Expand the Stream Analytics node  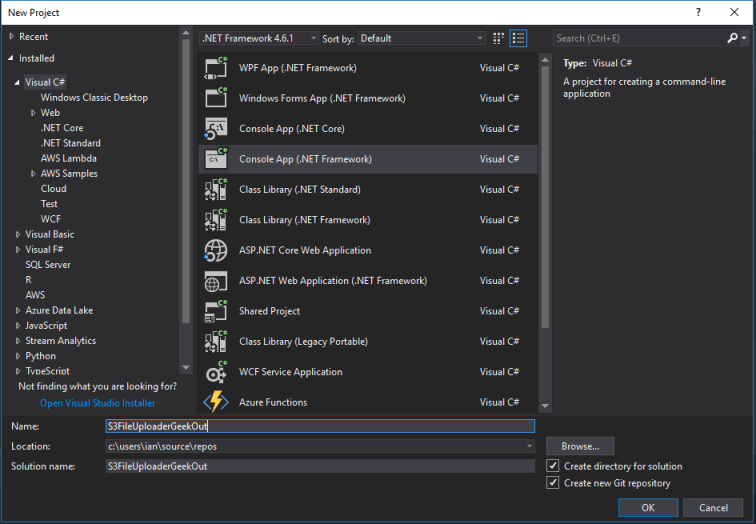pos(18,341)
